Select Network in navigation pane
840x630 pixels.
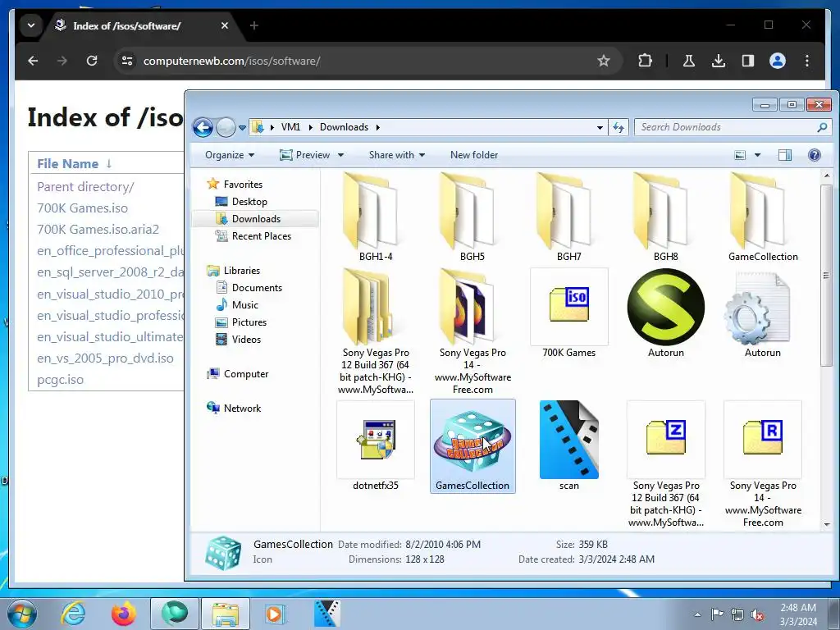click(x=242, y=409)
